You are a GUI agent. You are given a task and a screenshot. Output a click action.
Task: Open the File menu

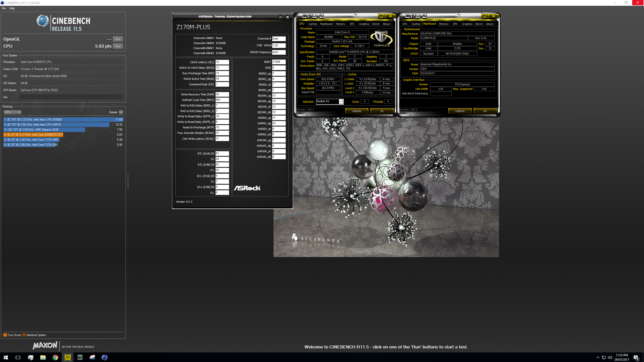click(x=4, y=8)
